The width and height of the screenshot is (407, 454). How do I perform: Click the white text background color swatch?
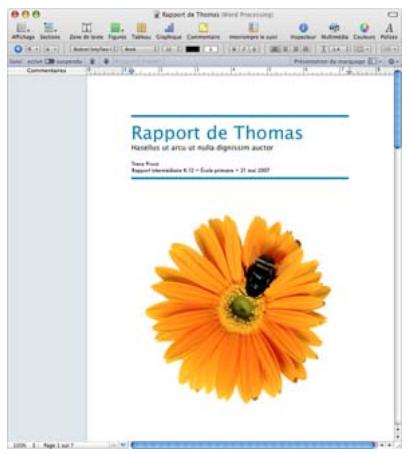click(211, 49)
